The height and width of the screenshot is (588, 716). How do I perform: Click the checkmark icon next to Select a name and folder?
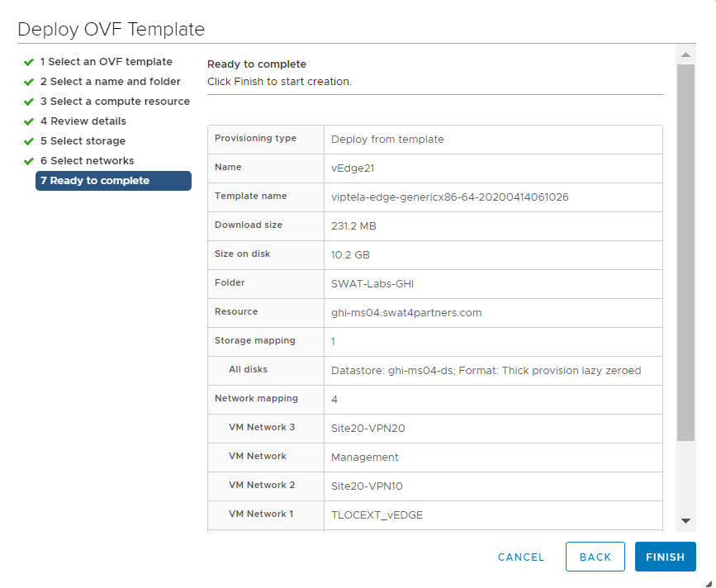[x=29, y=82]
